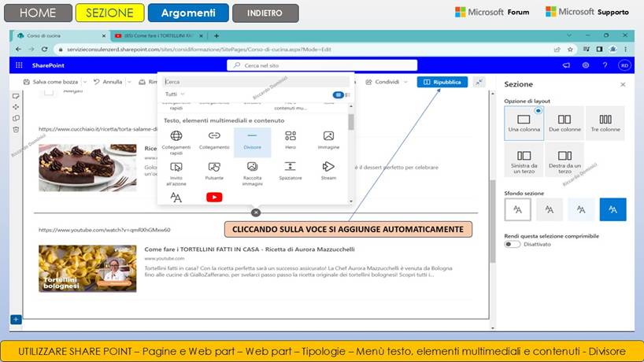Insert the Hero web part

coord(291,140)
